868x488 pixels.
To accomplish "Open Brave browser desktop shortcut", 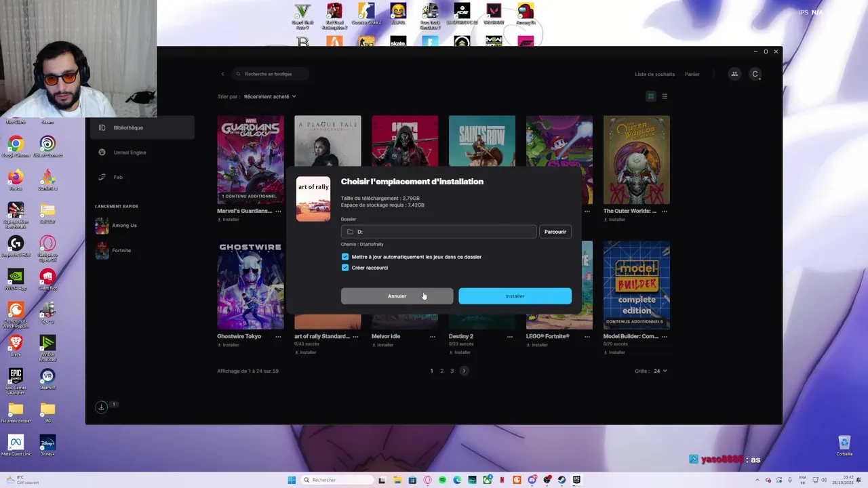I will coord(16,346).
